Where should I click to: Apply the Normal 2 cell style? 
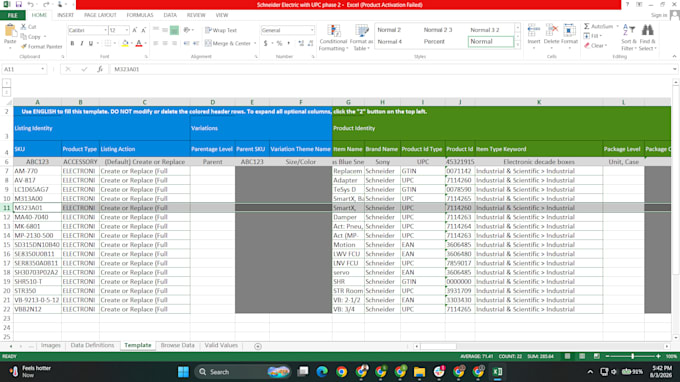[x=389, y=30]
